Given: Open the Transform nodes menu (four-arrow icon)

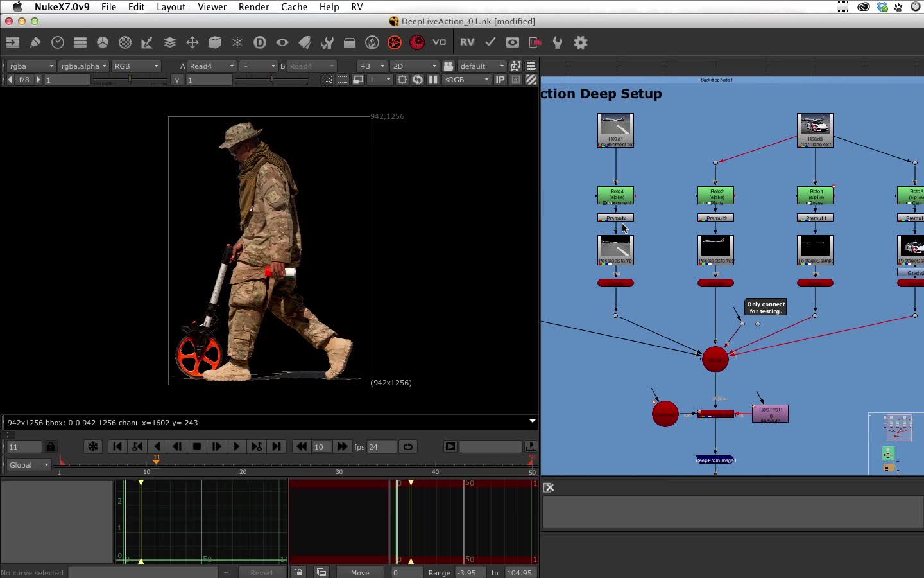Looking at the screenshot, I should point(193,42).
